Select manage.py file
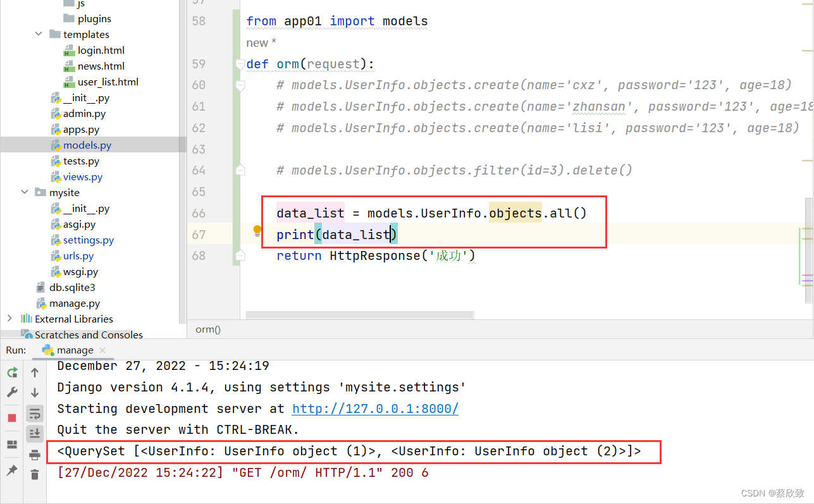The width and height of the screenshot is (814, 504). 75,303
